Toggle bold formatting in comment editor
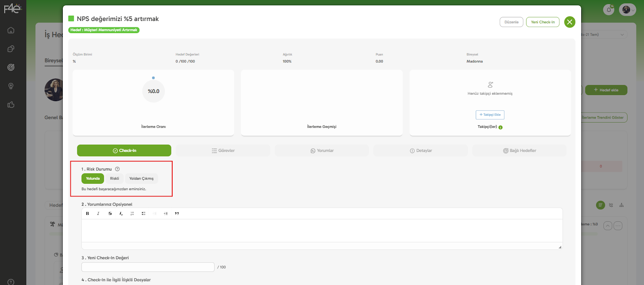 click(87, 214)
